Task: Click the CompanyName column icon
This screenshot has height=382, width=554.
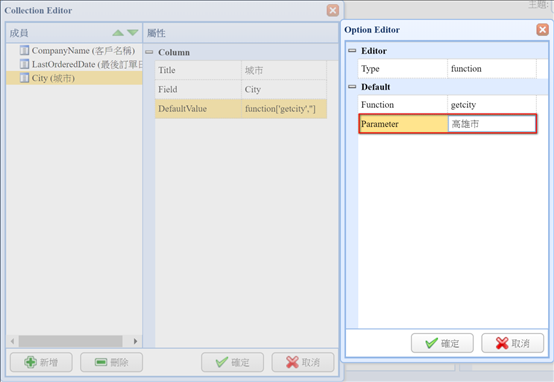Action: click(24, 51)
